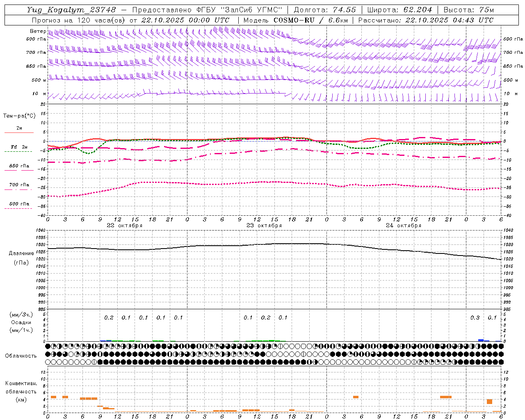525x420 pixels.
Task: Click the 24 октября date label
Action: (x=404, y=226)
